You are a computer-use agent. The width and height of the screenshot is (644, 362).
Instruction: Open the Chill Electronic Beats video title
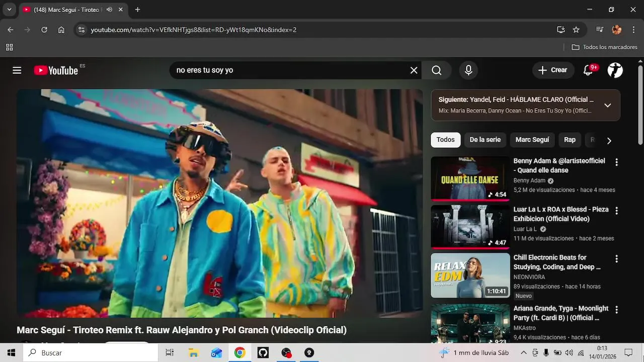[557, 262]
